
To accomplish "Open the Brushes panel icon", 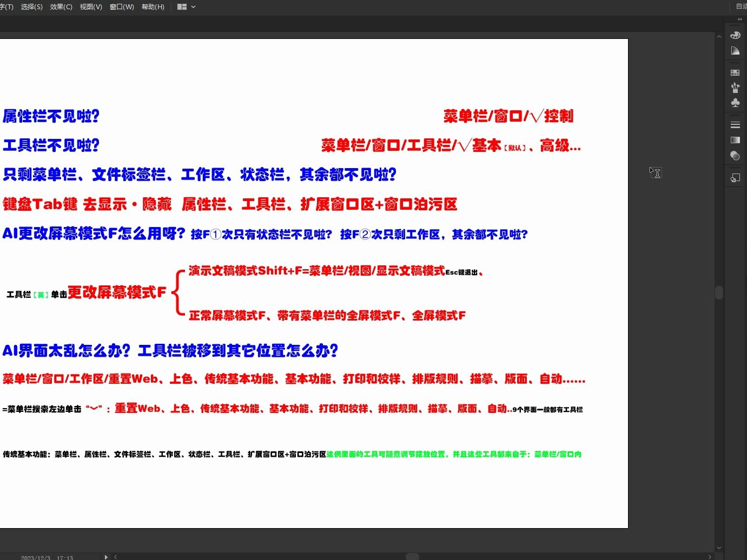I will click(x=735, y=87).
